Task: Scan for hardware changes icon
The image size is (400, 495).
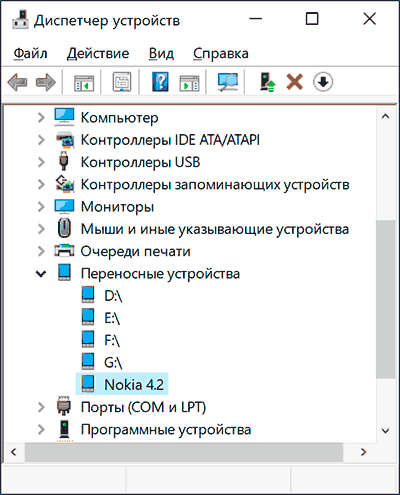Action: 228,82
